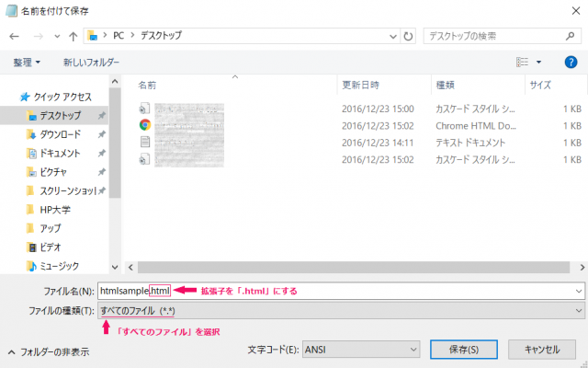Sort by 種類 column header
588x368 pixels.
(445, 86)
